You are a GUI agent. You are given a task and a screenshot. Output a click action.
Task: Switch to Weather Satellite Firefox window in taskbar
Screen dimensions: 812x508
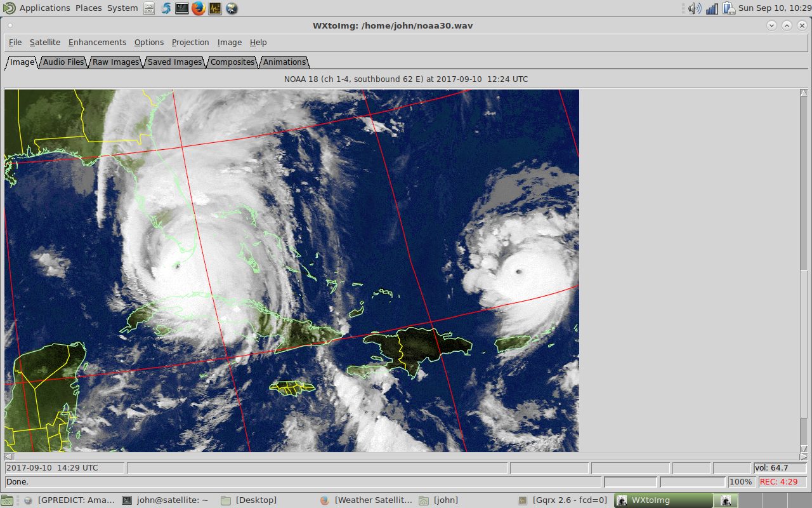pyautogui.click(x=367, y=500)
